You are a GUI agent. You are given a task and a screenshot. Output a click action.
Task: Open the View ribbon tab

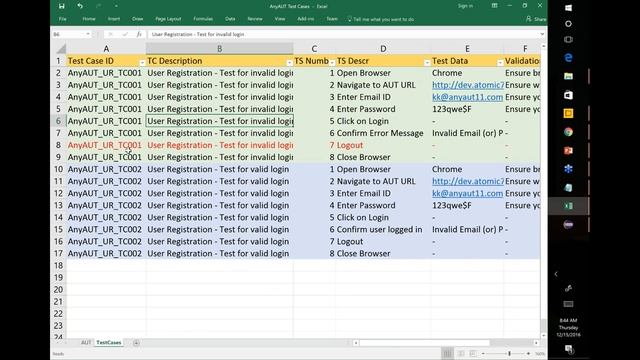(x=280, y=19)
